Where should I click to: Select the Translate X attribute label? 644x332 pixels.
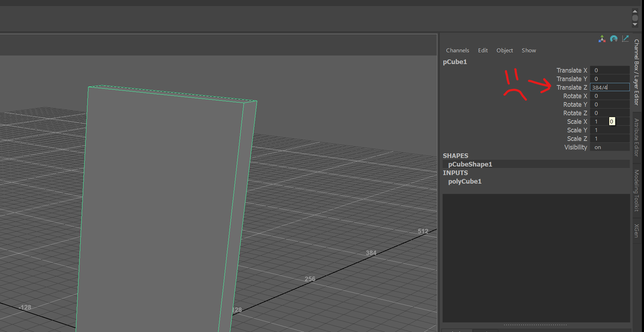[572, 70]
